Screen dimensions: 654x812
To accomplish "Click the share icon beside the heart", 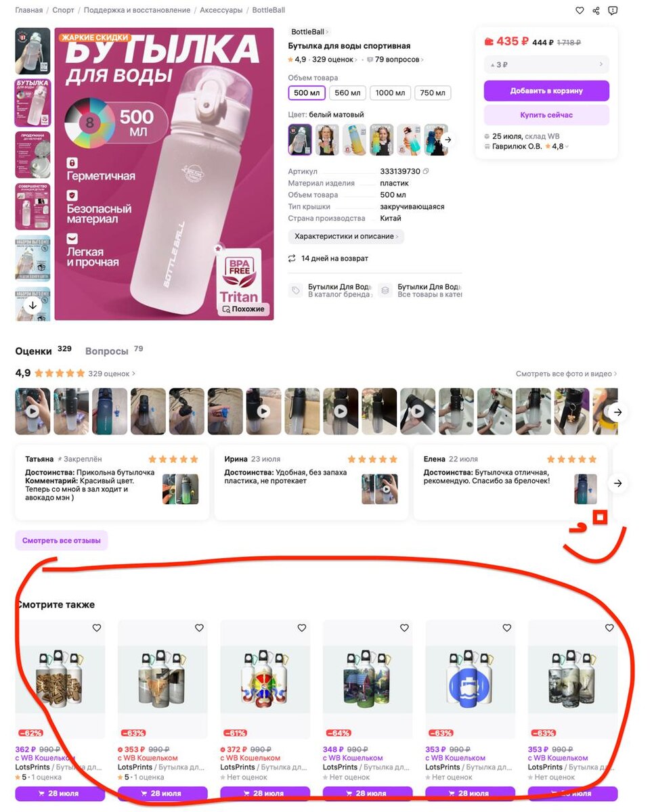I will coord(596,11).
